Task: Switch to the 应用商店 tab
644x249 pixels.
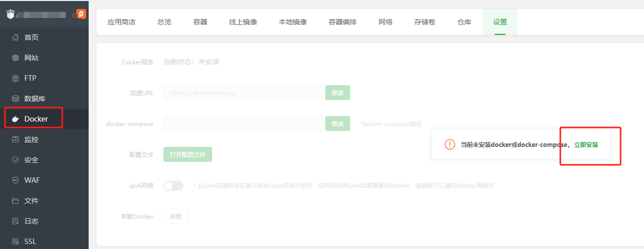Action: [x=122, y=22]
